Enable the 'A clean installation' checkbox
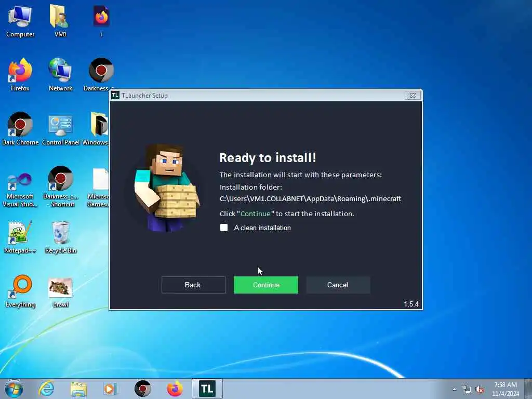532x399 pixels. tap(224, 228)
